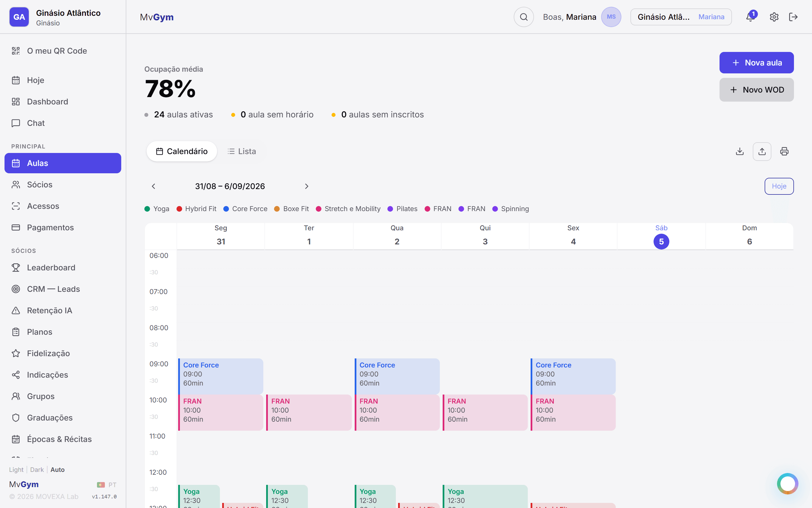Image resolution: width=812 pixels, height=508 pixels.
Task: Click the MS user avatar
Action: (x=611, y=17)
